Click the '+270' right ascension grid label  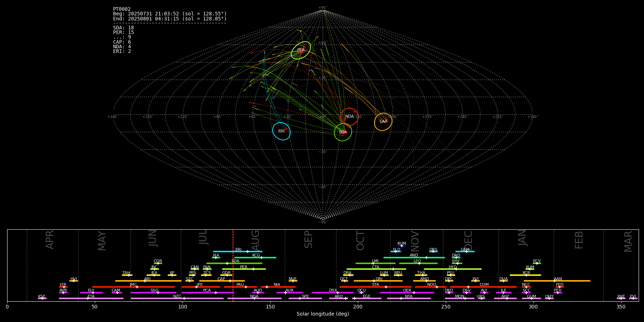(427, 117)
